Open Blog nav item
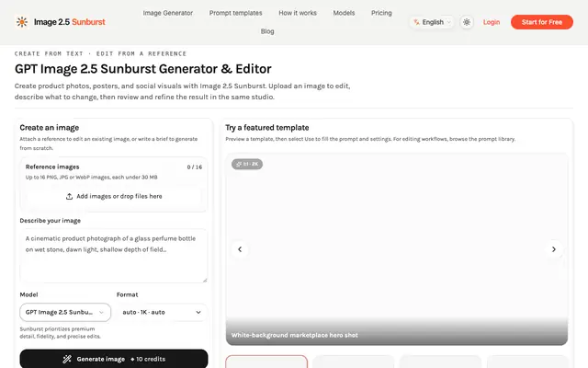This screenshot has height=368, width=588. 267,31
